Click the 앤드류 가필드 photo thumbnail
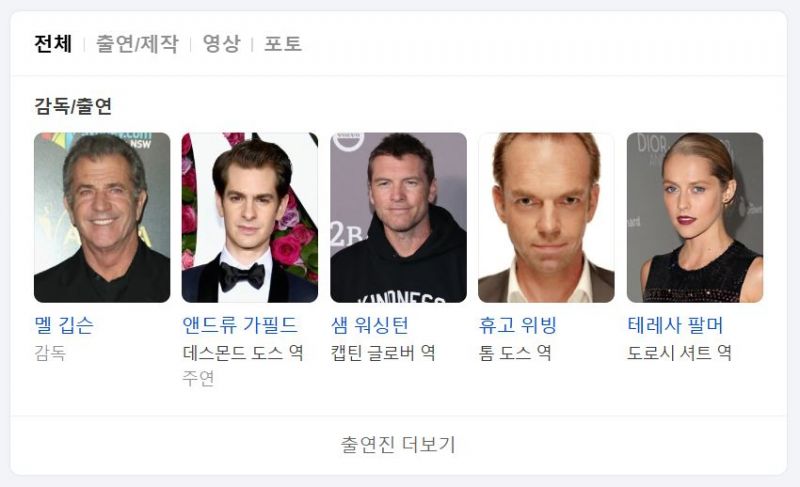 click(x=250, y=217)
